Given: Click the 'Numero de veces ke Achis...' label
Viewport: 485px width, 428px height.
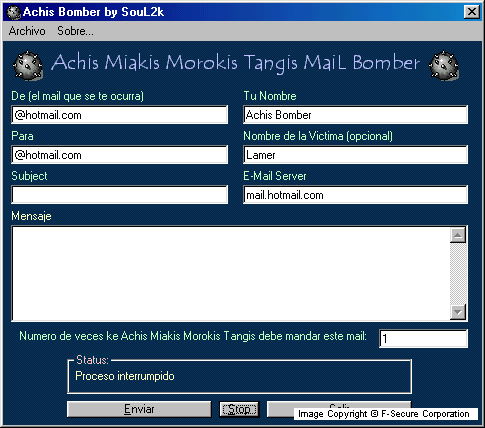Looking at the screenshot, I should coord(193,336).
